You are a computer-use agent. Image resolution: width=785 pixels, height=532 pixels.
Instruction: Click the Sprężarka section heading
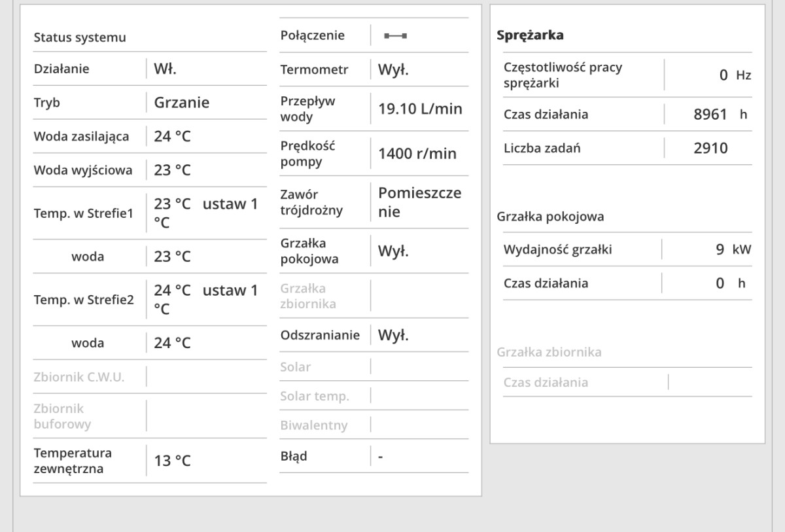tap(530, 35)
